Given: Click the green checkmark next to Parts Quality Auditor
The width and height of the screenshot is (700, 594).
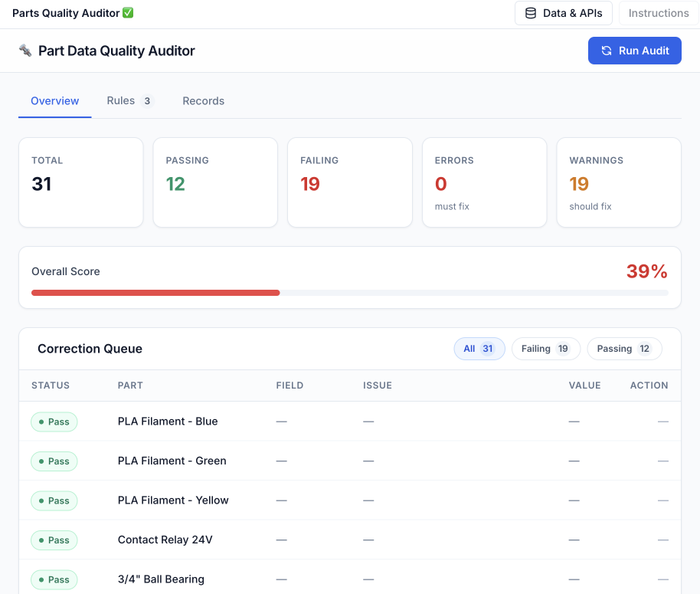Looking at the screenshot, I should tap(128, 13).
